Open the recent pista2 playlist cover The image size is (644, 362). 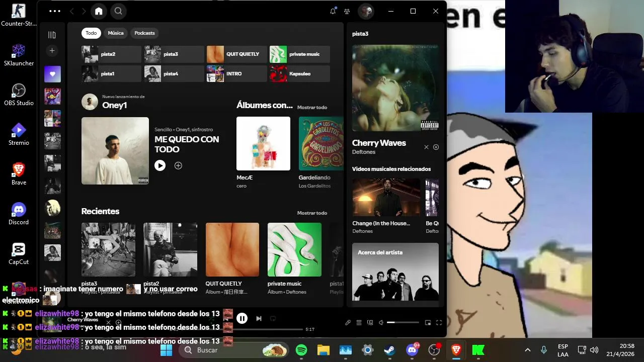tap(170, 249)
